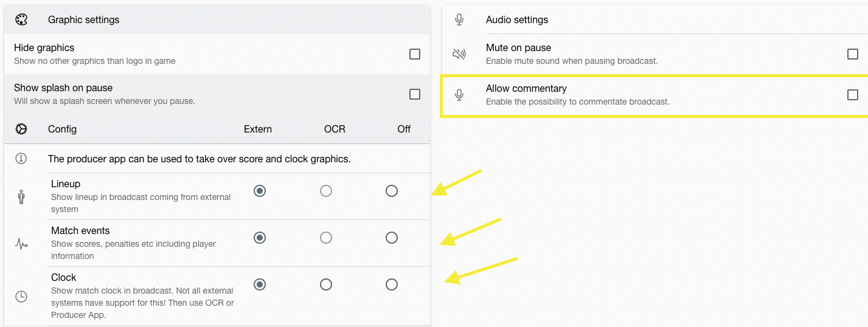Click the Lineup person icon
The image size is (868, 327).
pyautogui.click(x=21, y=197)
